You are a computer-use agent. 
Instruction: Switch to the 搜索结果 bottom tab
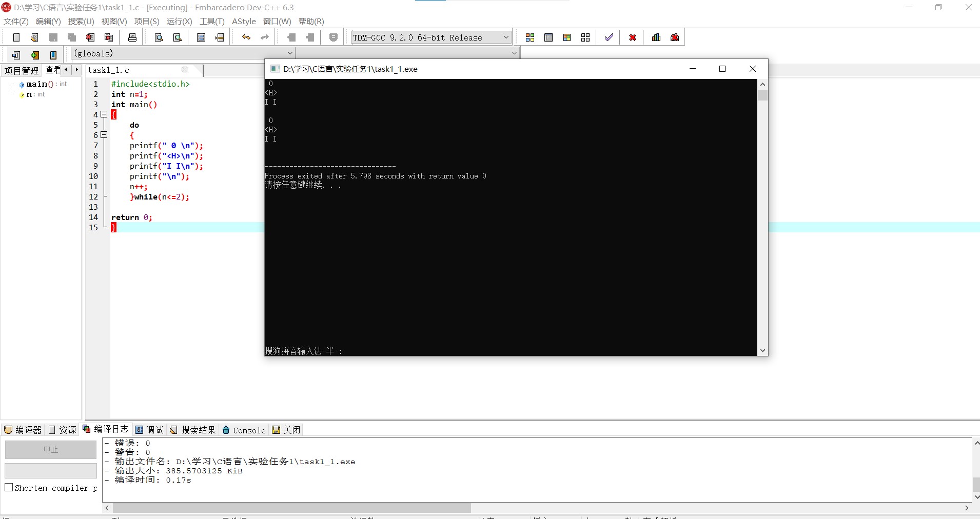click(193, 430)
